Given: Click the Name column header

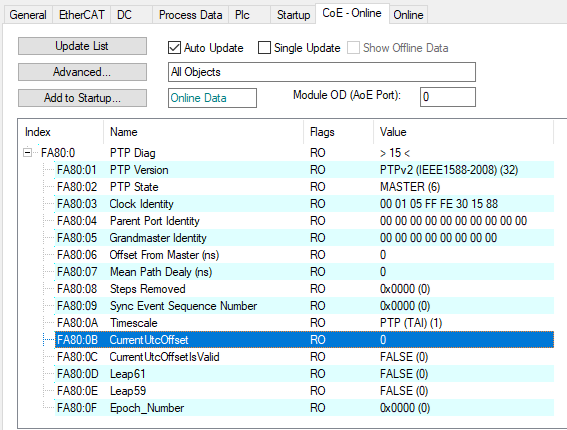Looking at the screenshot, I should (x=204, y=132).
